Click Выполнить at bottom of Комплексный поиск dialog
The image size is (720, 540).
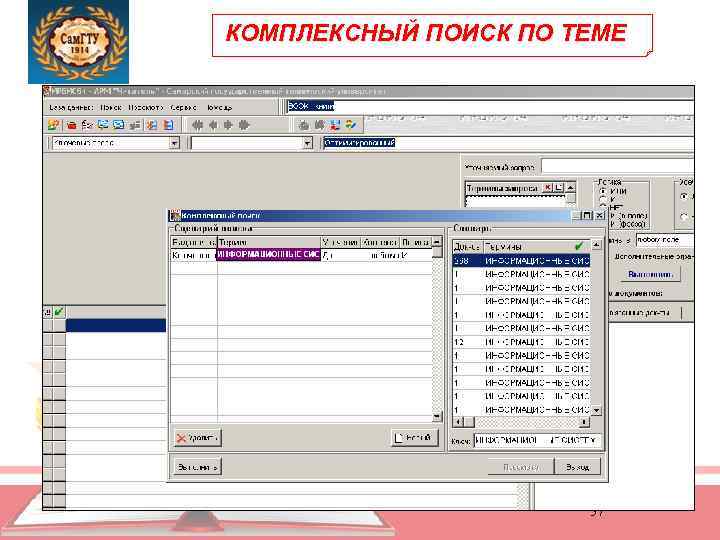(x=197, y=467)
